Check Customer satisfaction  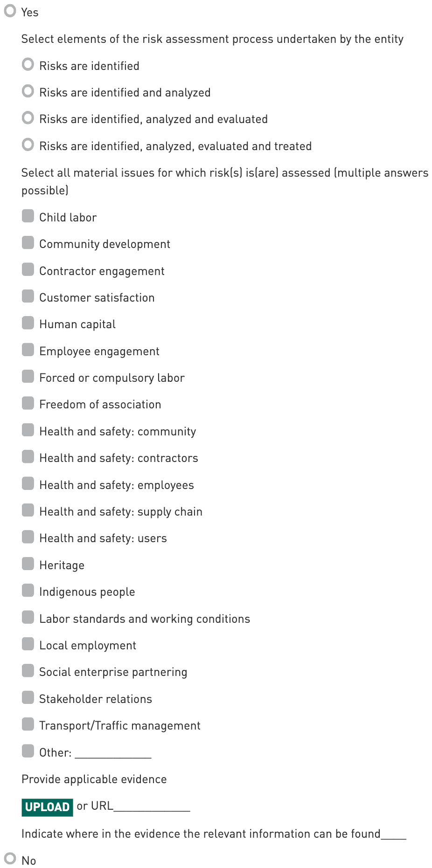pos(28,296)
